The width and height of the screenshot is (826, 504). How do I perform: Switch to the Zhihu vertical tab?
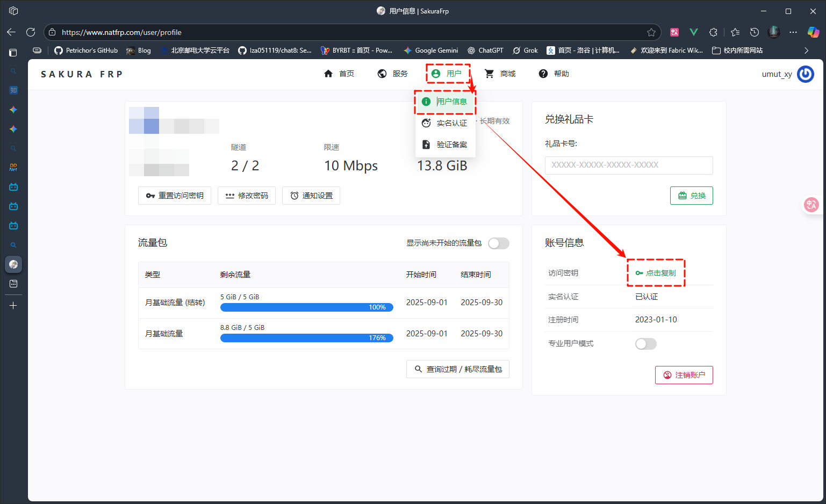13,90
